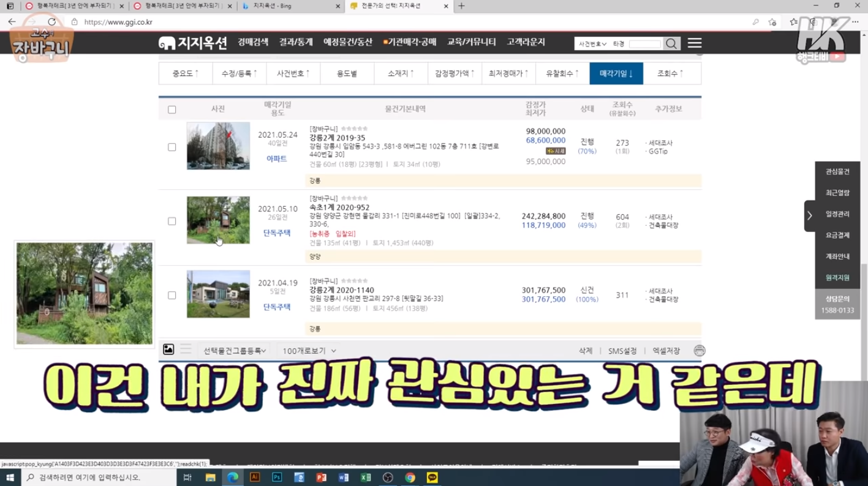The width and height of the screenshot is (868, 486).
Task: Click the 삭제 link below the list
Action: pos(586,351)
